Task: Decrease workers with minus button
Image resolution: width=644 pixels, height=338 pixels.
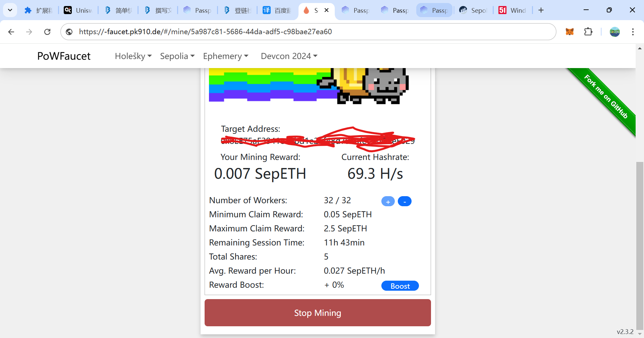Action: [x=405, y=202]
